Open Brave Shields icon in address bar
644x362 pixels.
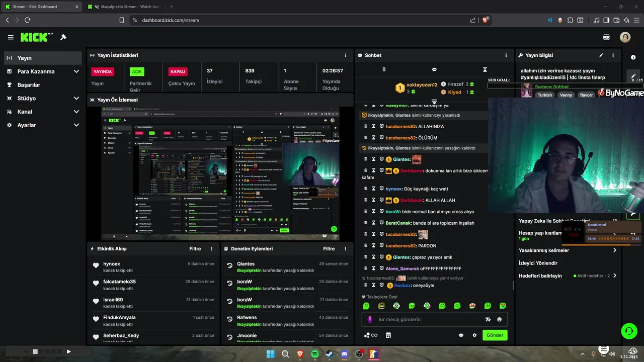(x=486, y=20)
